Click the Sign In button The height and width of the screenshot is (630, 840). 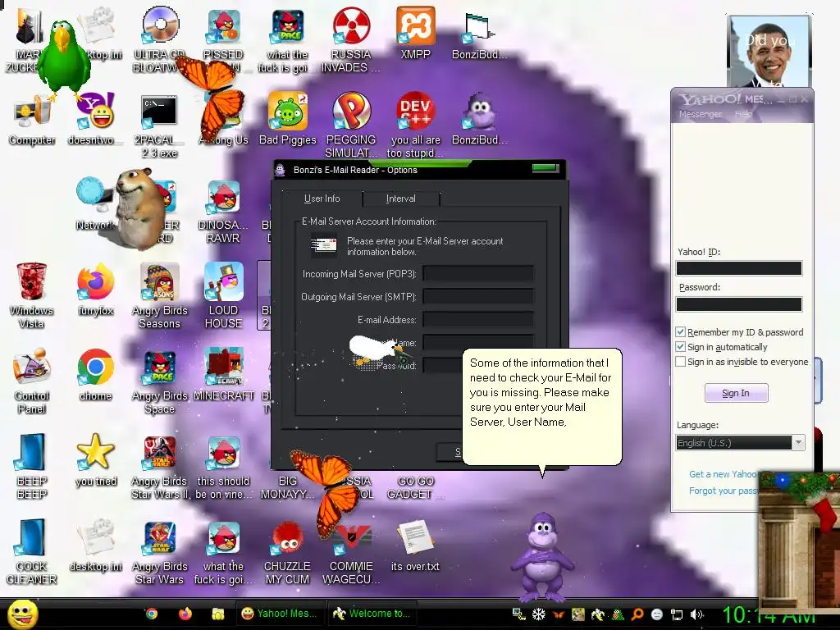tap(736, 393)
